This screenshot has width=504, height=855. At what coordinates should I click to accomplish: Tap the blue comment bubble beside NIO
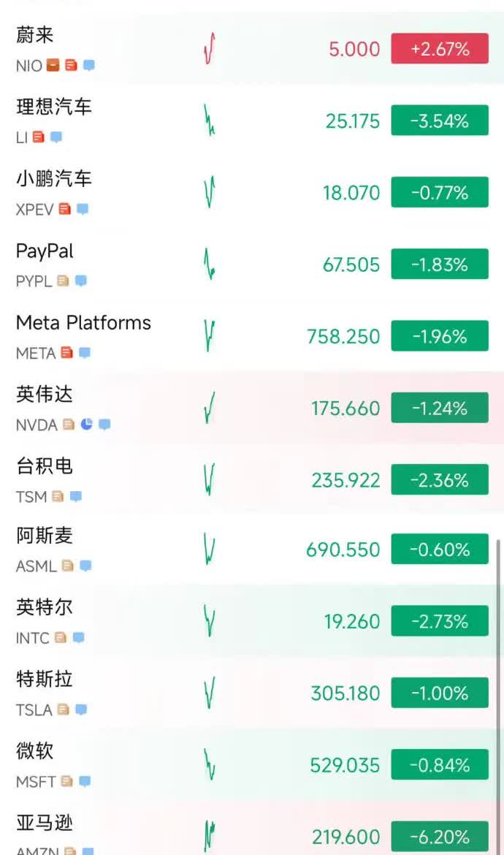89,66
